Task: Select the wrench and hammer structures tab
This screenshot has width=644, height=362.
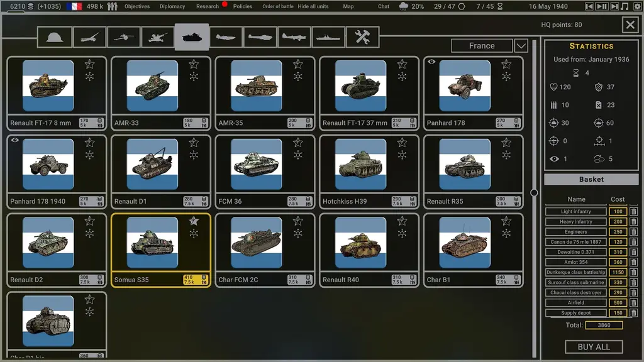Action: 362,37
